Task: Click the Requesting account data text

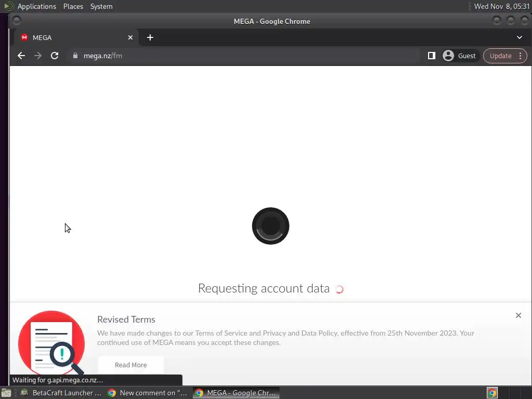Action: point(263,288)
